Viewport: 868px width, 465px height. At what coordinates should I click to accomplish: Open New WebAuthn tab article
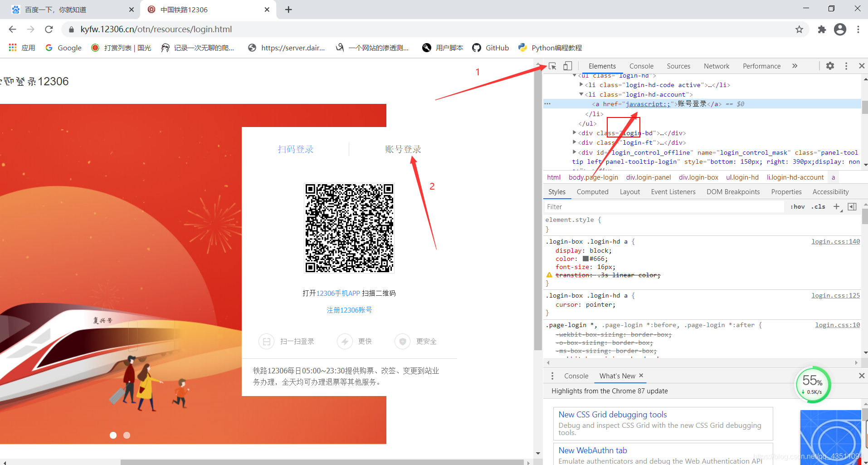593,450
